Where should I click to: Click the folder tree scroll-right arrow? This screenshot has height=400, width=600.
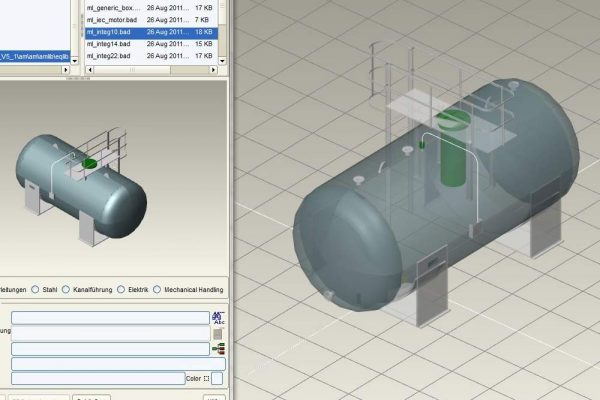(x=68, y=71)
